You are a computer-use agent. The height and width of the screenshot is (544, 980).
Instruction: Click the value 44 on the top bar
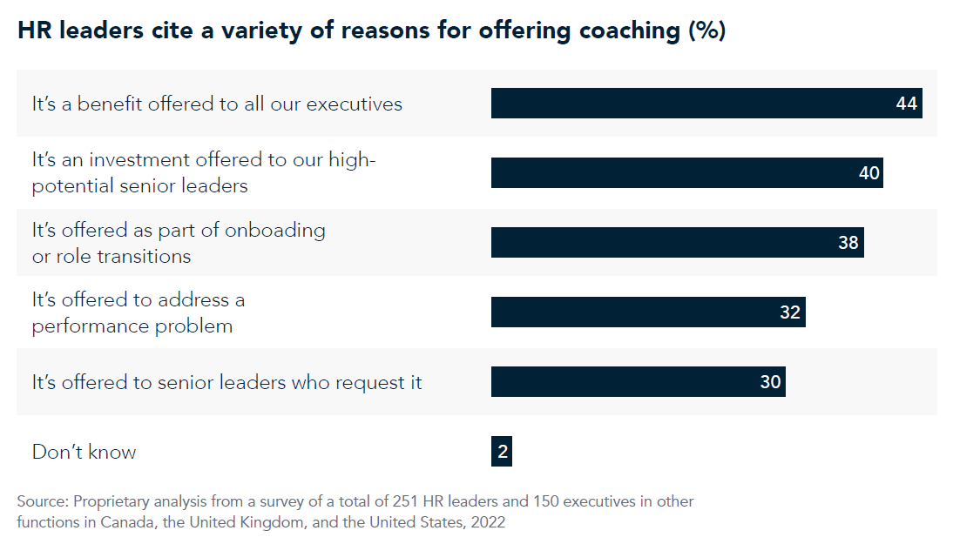[x=906, y=104]
